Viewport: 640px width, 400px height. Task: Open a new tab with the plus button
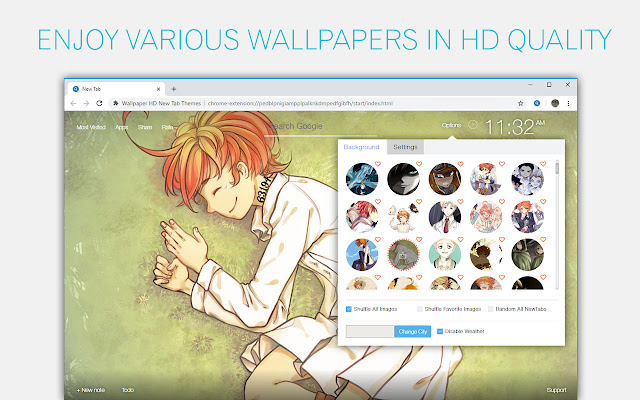pyautogui.click(x=173, y=89)
